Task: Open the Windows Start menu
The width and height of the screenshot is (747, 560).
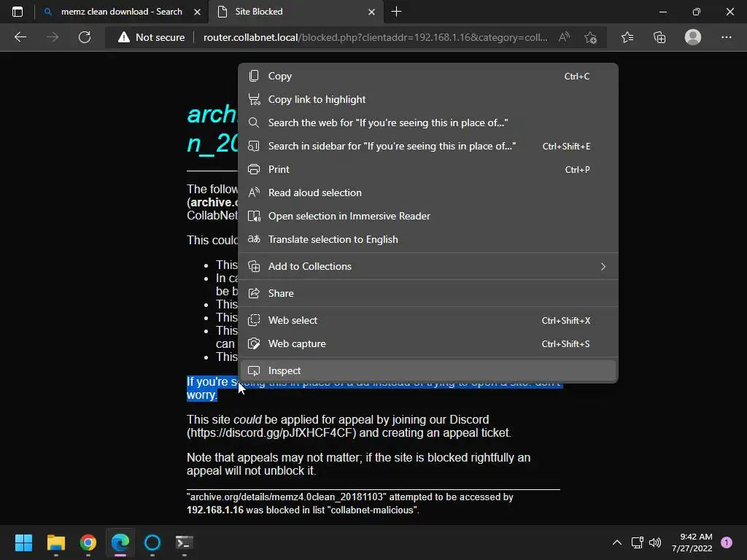Action: (x=23, y=542)
